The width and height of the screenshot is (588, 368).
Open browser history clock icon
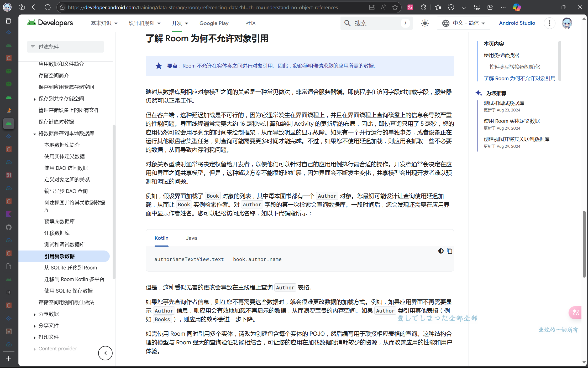click(451, 7)
